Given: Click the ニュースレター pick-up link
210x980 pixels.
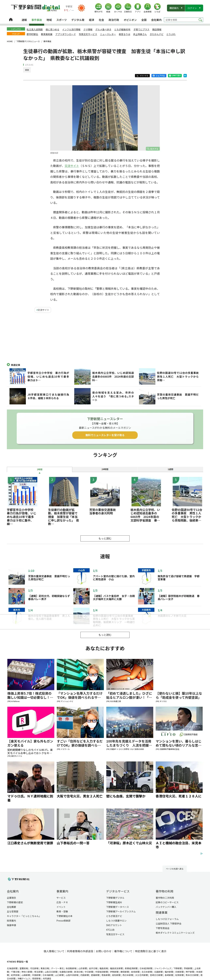Looking at the screenshot, I should [108, 34].
